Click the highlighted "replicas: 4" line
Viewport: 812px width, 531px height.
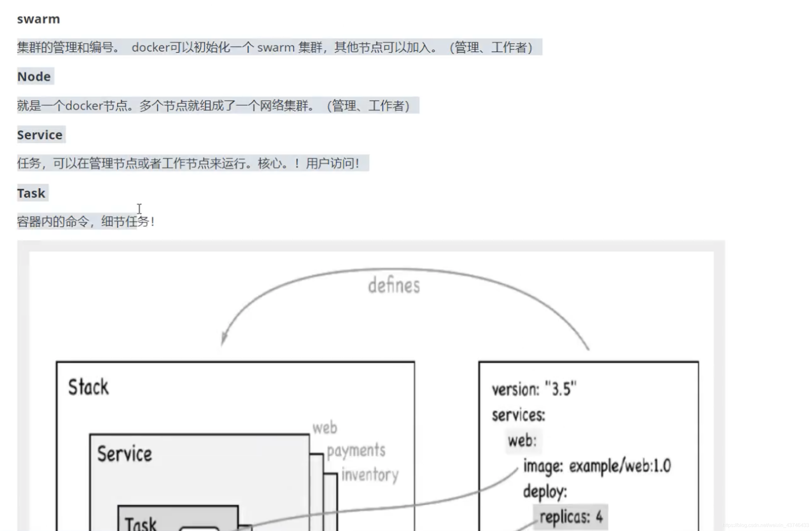click(x=571, y=517)
